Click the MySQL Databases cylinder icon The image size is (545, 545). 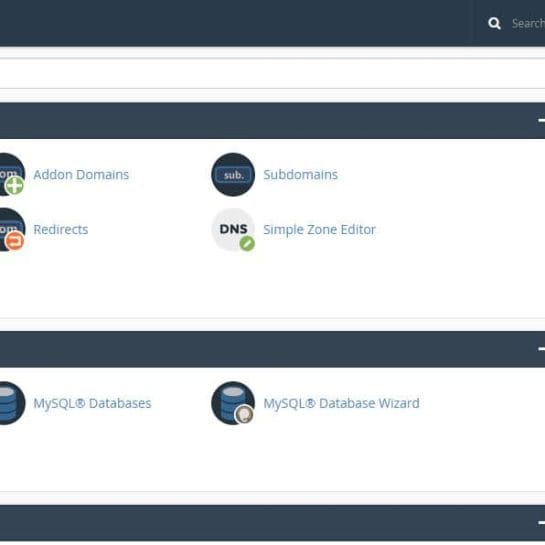point(12,403)
